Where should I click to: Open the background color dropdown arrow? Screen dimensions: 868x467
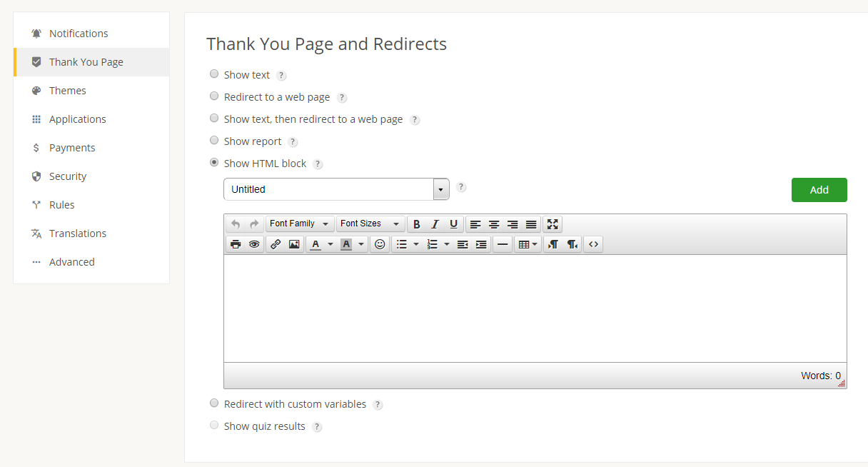point(361,244)
